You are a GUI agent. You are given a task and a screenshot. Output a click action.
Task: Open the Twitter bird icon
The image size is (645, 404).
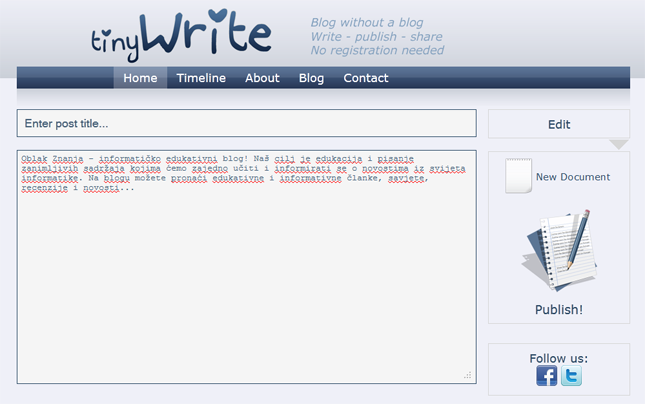point(571,376)
